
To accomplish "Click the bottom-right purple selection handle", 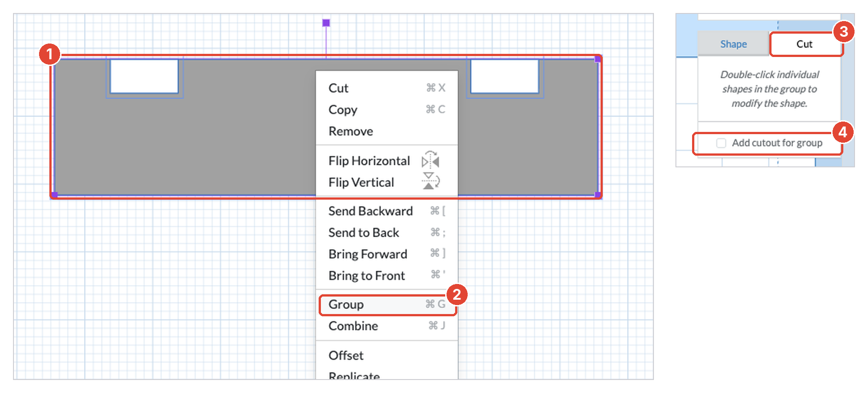I will (x=598, y=195).
